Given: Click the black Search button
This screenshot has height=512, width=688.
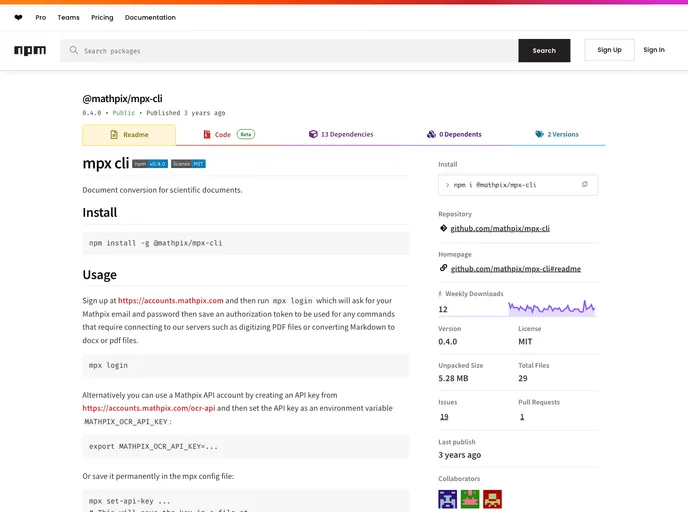Looking at the screenshot, I should click(x=544, y=50).
